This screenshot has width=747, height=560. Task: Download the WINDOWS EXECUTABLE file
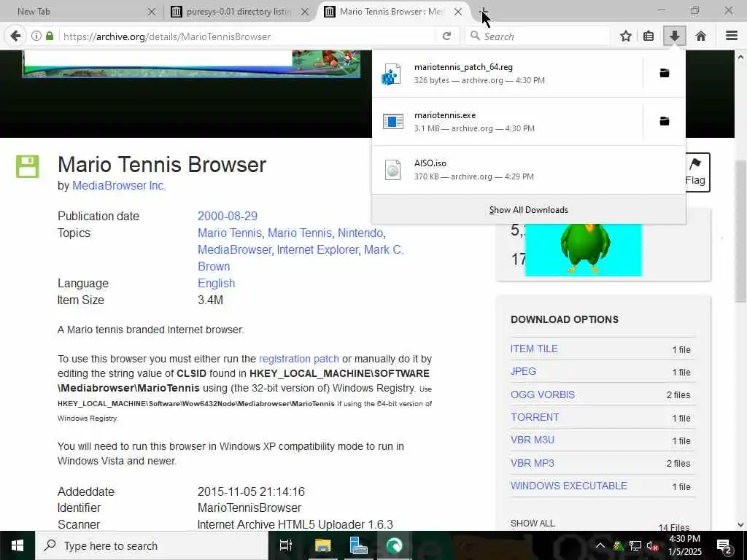pyautogui.click(x=569, y=486)
